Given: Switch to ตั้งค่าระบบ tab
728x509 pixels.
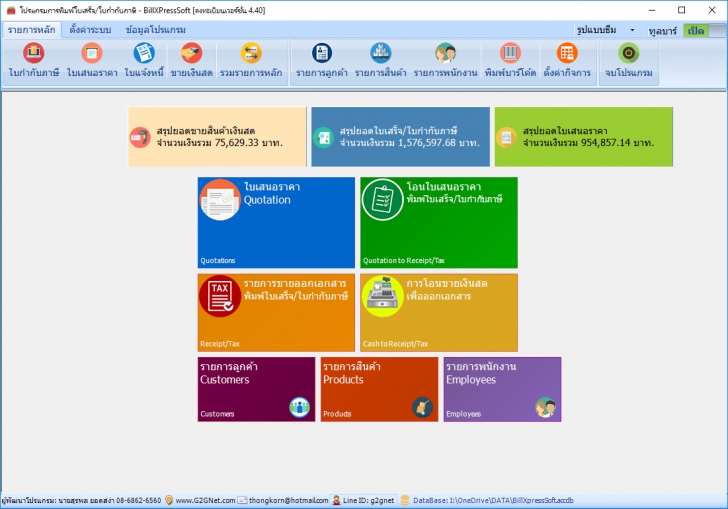Looking at the screenshot, I should (x=90, y=30).
